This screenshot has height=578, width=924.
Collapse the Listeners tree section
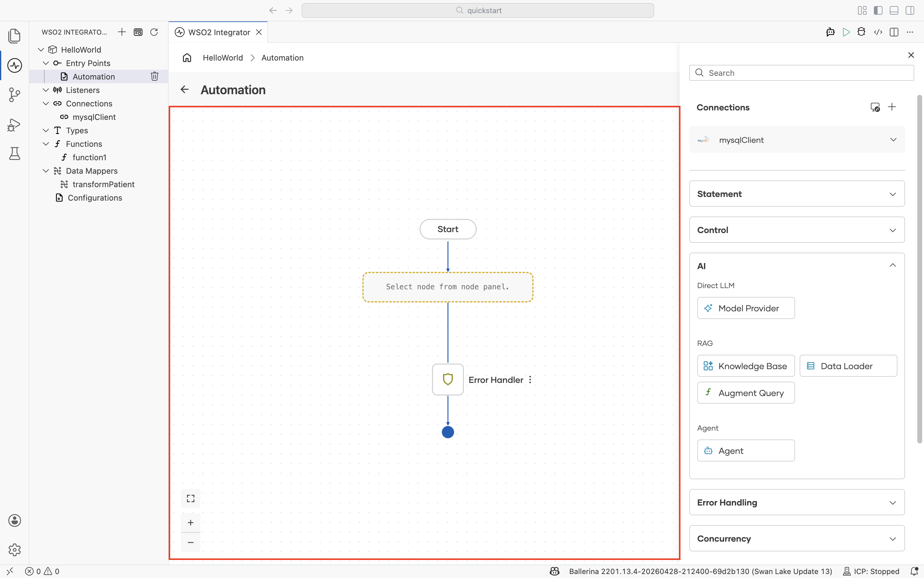click(x=46, y=90)
